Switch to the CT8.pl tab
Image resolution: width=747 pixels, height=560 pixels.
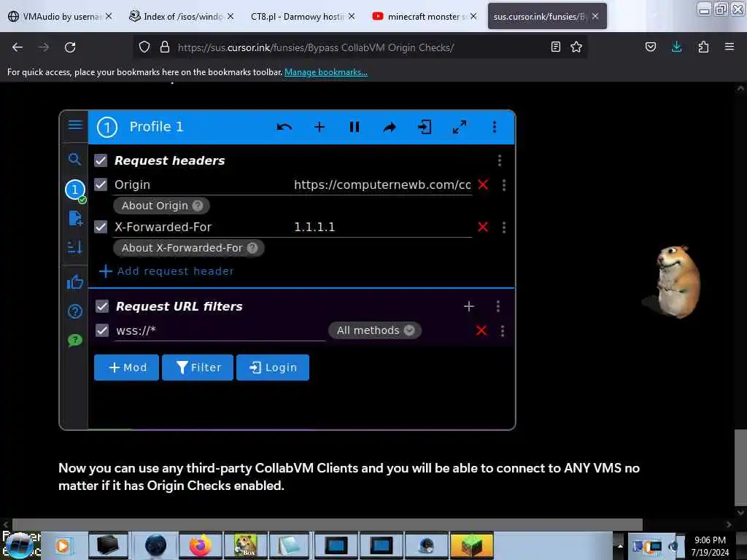pos(302,16)
